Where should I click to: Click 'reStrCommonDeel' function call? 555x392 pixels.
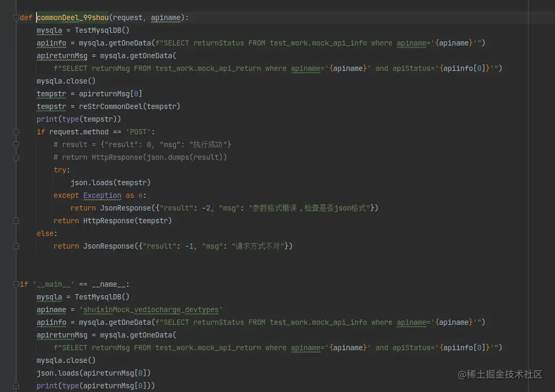[x=111, y=106]
